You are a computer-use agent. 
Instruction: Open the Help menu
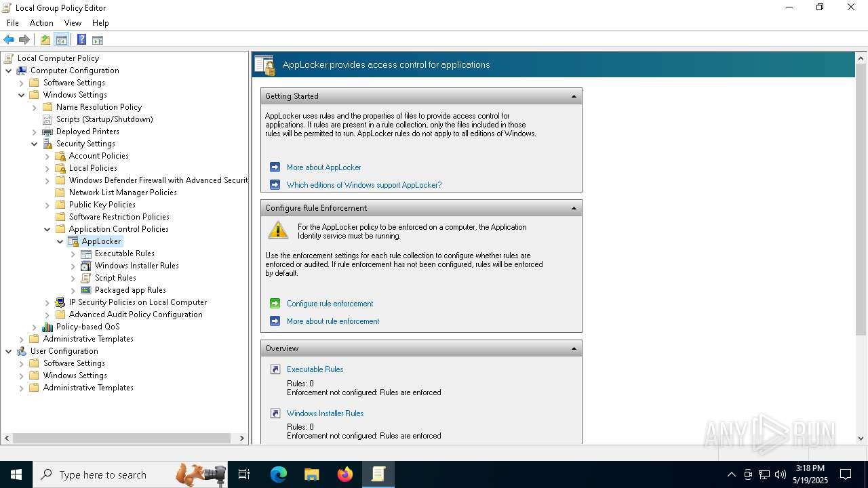click(x=100, y=23)
